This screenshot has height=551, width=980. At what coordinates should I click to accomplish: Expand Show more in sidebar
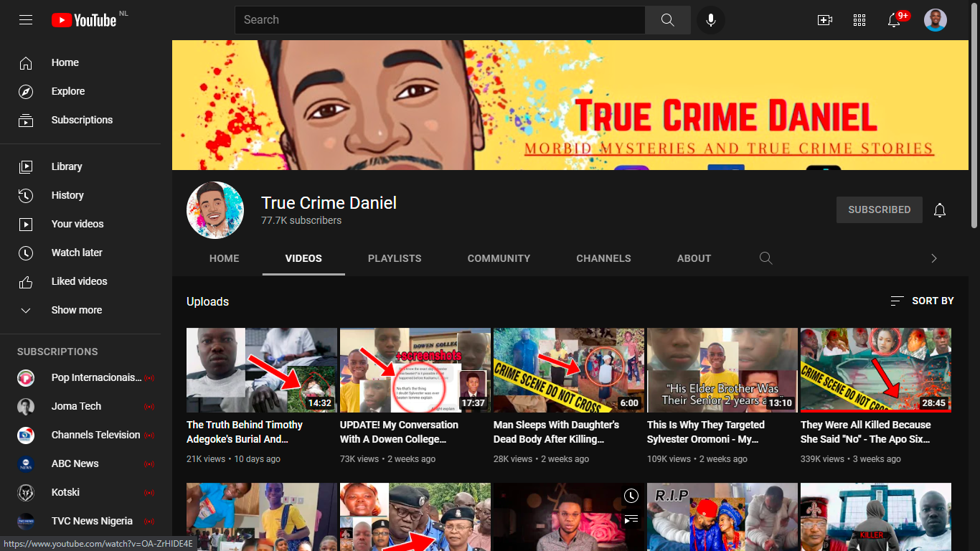coord(80,310)
